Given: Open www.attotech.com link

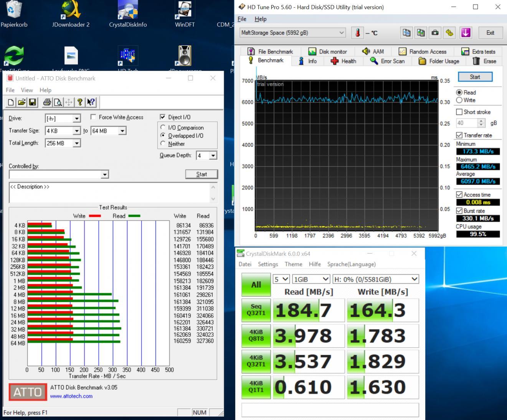Looking at the screenshot, I should pos(71,396).
